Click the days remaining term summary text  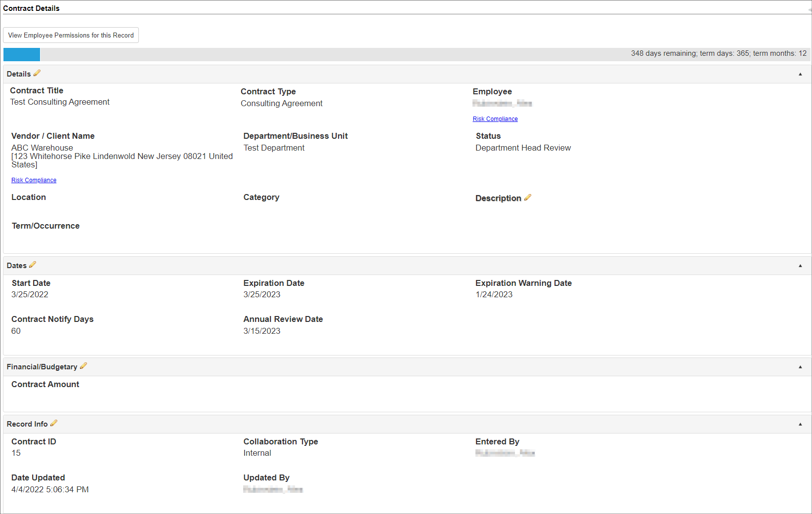point(719,53)
